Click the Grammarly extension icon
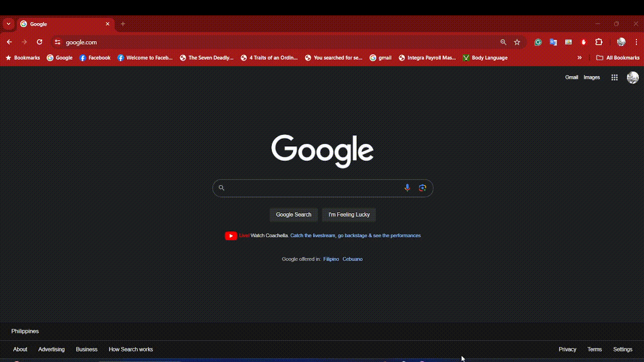This screenshot has width=644, height=362. click(x=538, y=42)
